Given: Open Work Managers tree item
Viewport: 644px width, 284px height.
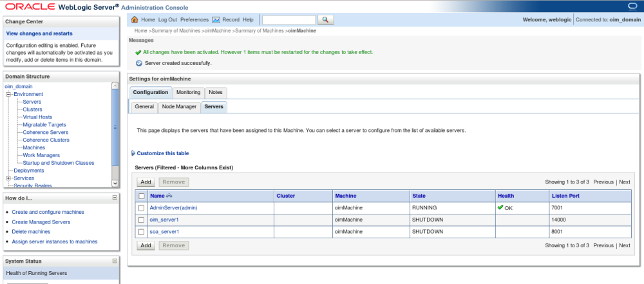Looking at the screenshot, I should click(41, 155).
